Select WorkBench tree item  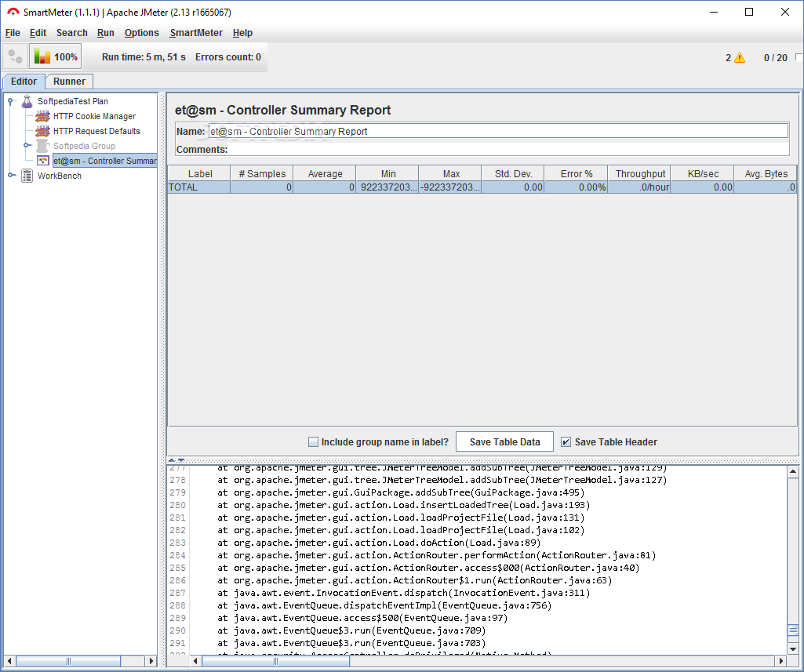click(60, 176)
